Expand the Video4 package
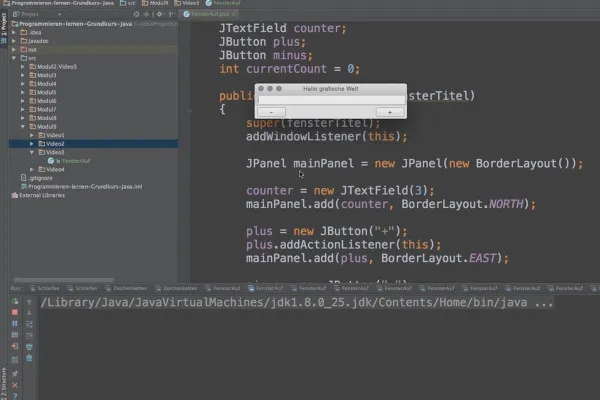 (32, 169)
